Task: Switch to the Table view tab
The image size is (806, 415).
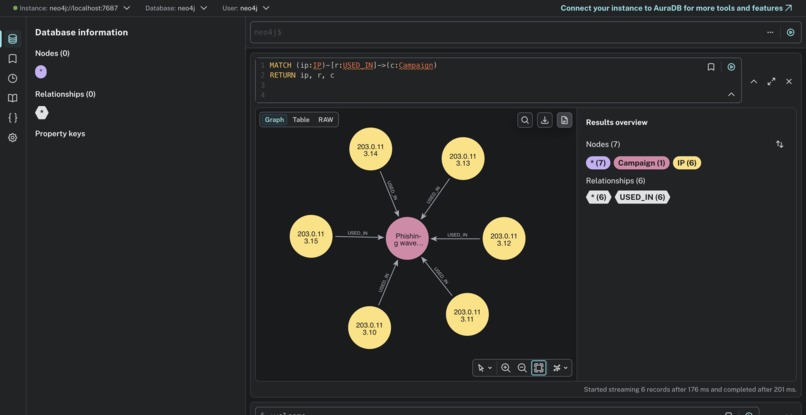Action: click(x=301, y=120)
